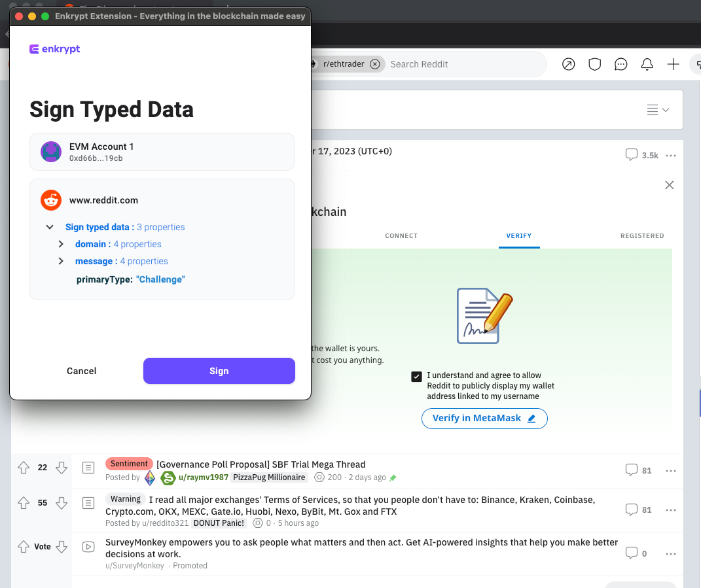Viewport: 701px width, 588px height.
Task: Click the signature document illustration
Action: coord(484,315)
